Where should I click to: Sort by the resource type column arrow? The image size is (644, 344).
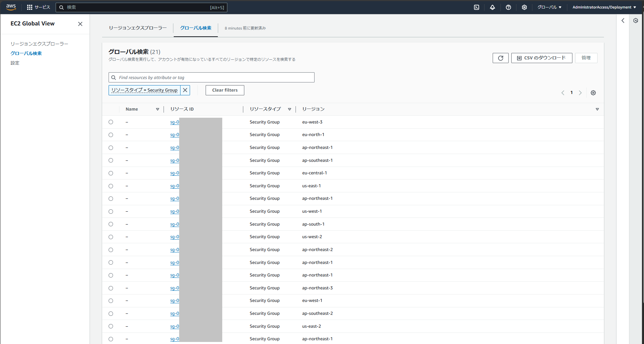click(x=289, y=109)
